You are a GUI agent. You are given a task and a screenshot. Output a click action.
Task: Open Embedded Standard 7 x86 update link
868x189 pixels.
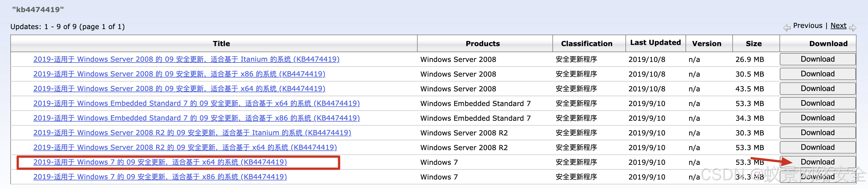click(x=196, y=118)
